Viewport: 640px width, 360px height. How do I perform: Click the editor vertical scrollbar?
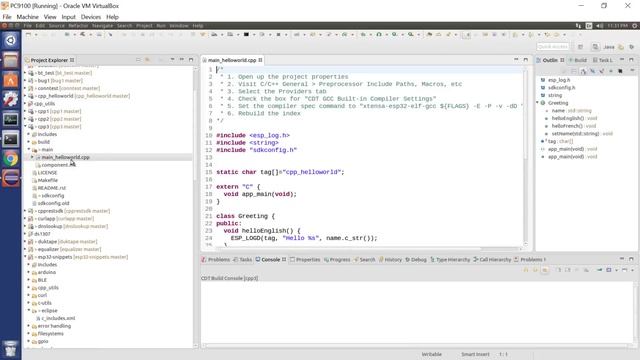click(526, 155)
